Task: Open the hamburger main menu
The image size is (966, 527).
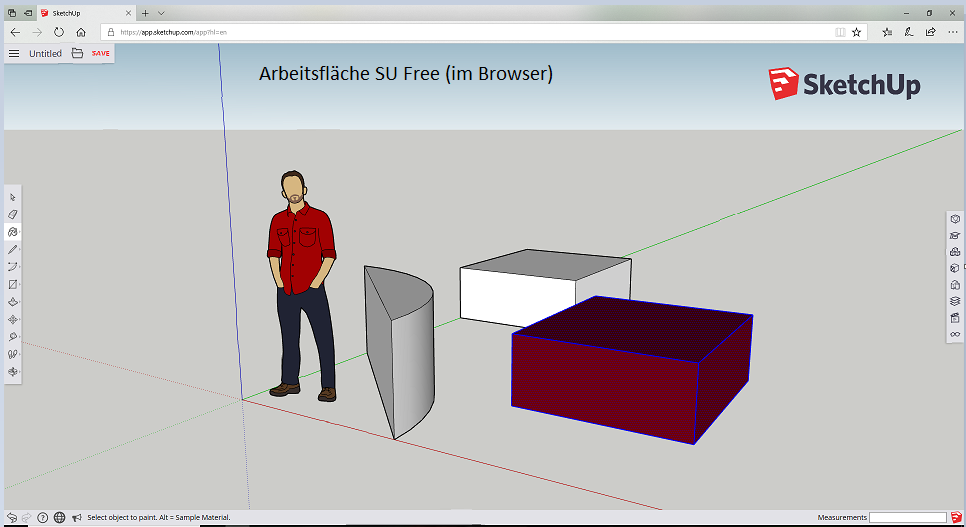Action: [x=14, y=53]
